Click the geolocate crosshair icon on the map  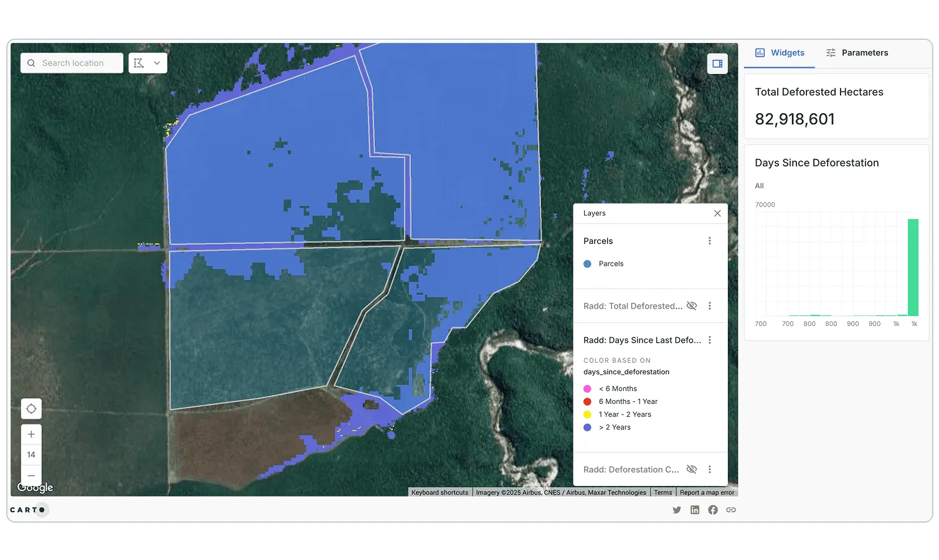click(x=31, y=409)
